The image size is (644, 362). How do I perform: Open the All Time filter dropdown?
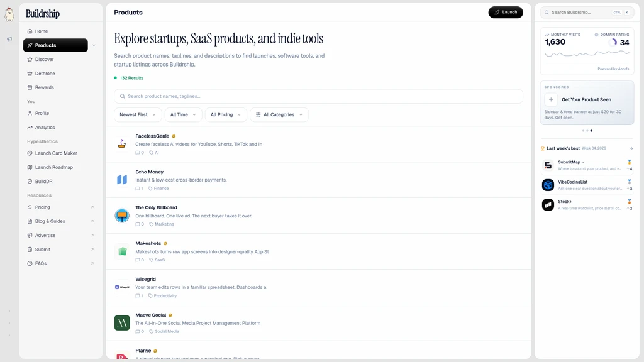point(183,115)
